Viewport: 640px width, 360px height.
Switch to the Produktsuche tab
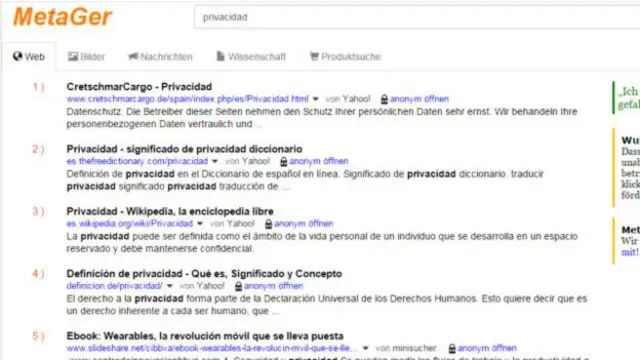tap(345, 57)
